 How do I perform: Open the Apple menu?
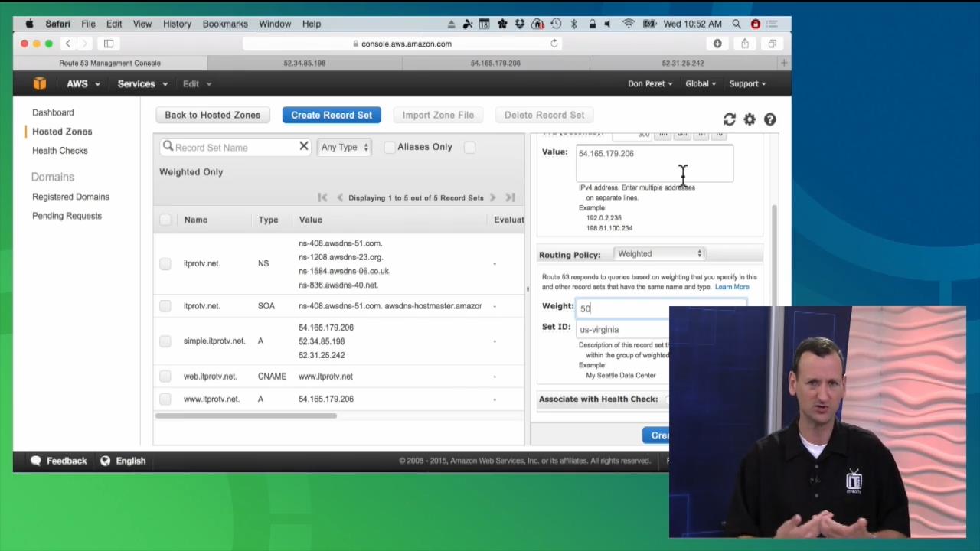point(29,24)
